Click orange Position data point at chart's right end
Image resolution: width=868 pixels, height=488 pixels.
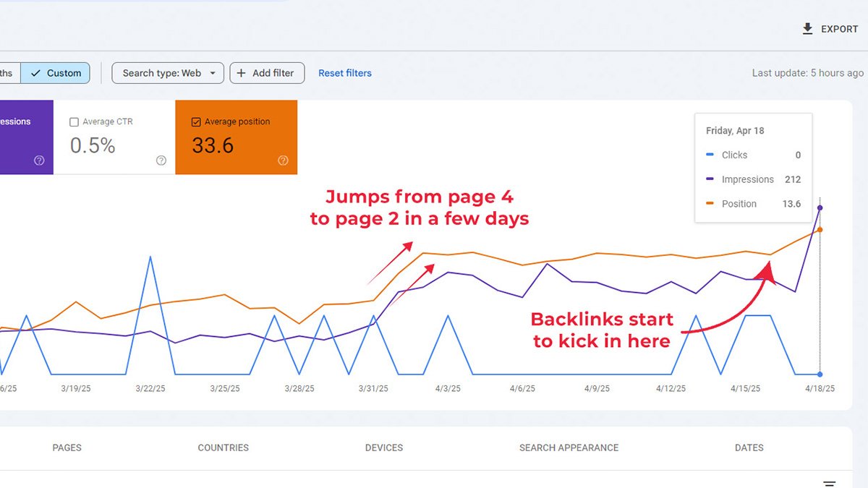pyautogui.click(x=820, y=230)
